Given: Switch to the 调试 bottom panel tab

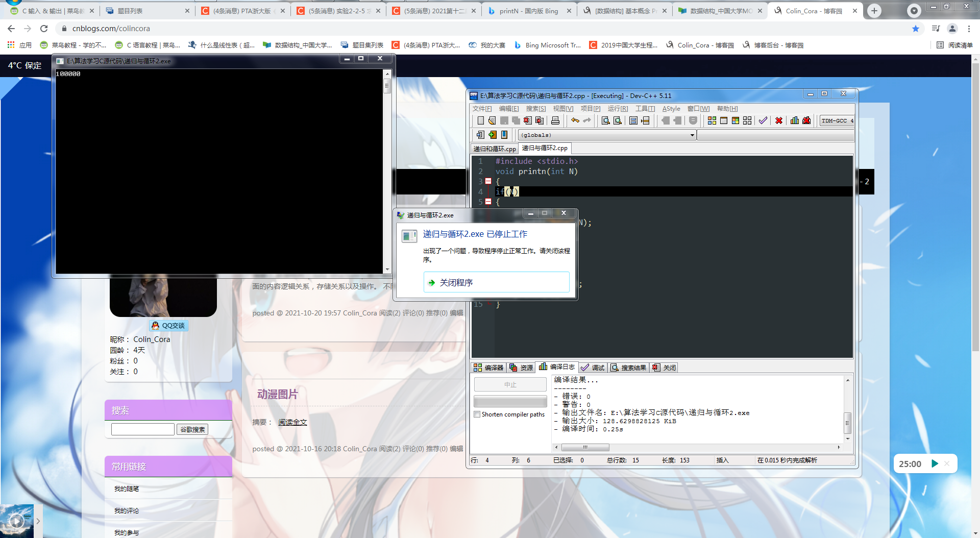Looking at the screenshot, I should point(593,368).
